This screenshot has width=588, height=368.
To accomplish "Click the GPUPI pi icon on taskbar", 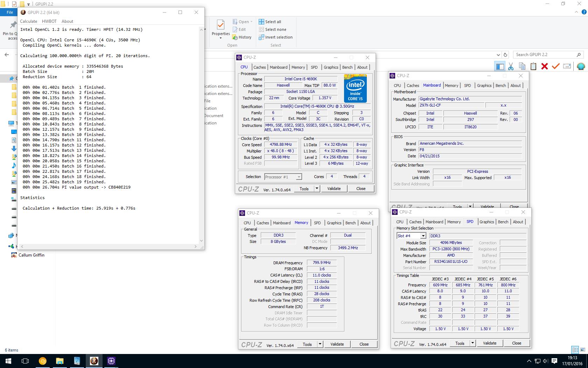I will (94, 361).
